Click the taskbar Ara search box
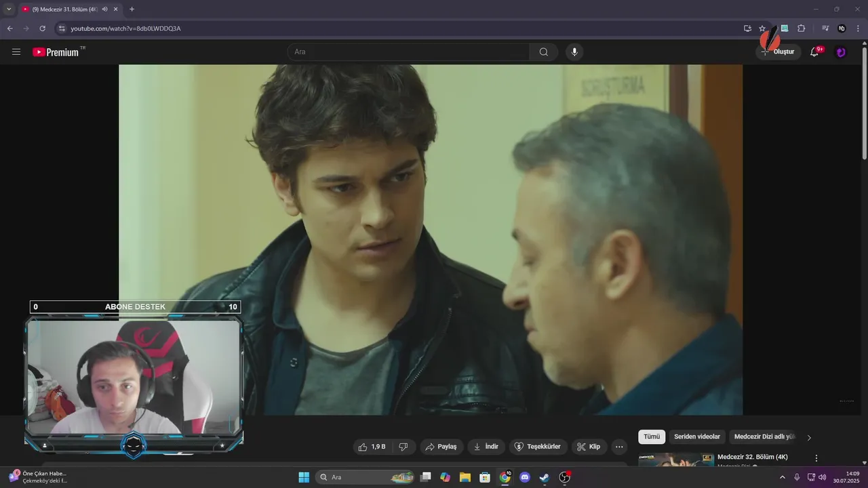 point(366,477)
